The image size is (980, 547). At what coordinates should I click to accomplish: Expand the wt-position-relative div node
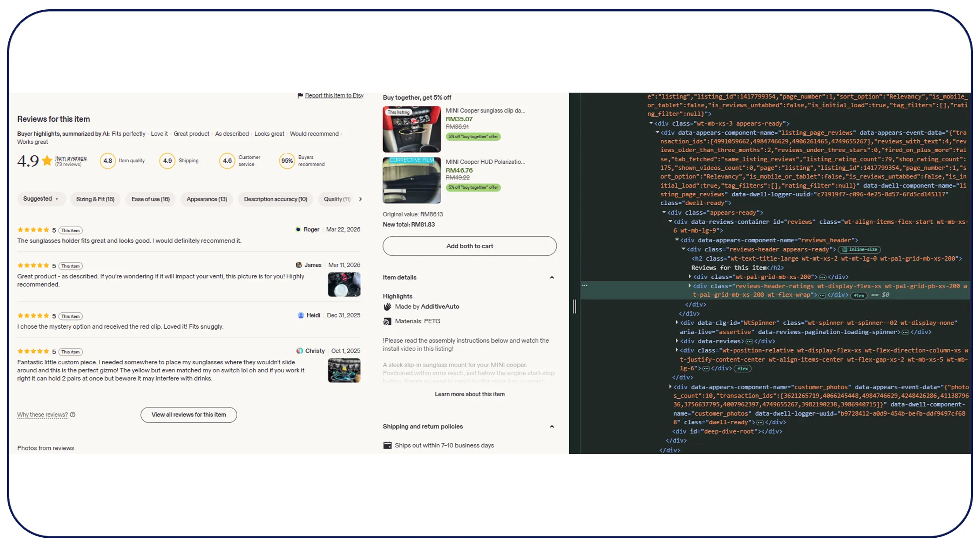677,350
